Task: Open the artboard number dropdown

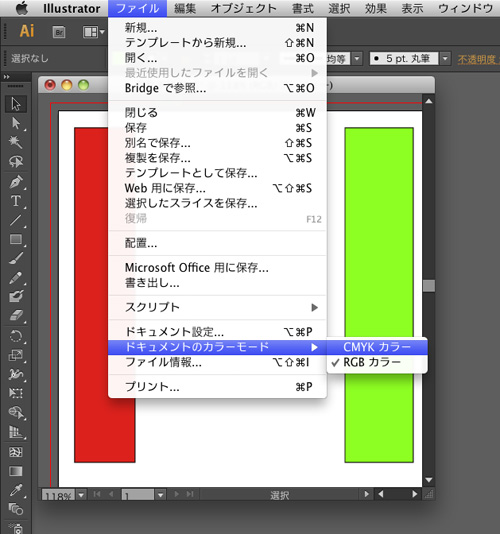Action: 160,494
